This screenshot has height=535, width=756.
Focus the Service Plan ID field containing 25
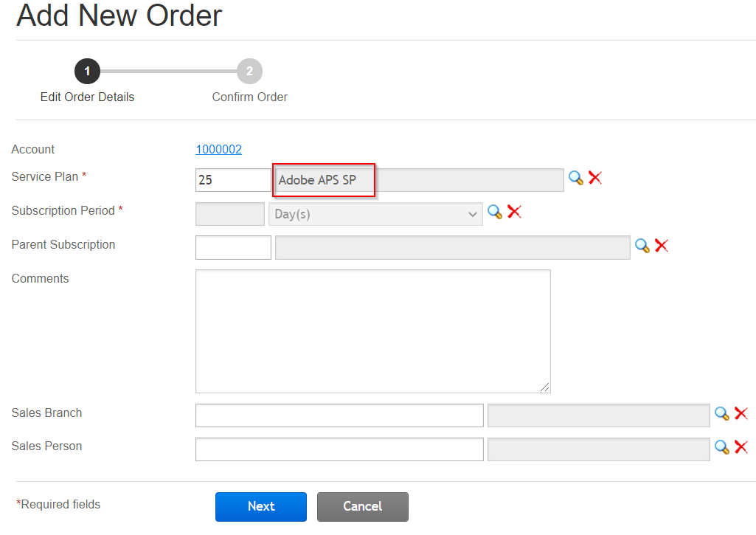tap(233, 180)
